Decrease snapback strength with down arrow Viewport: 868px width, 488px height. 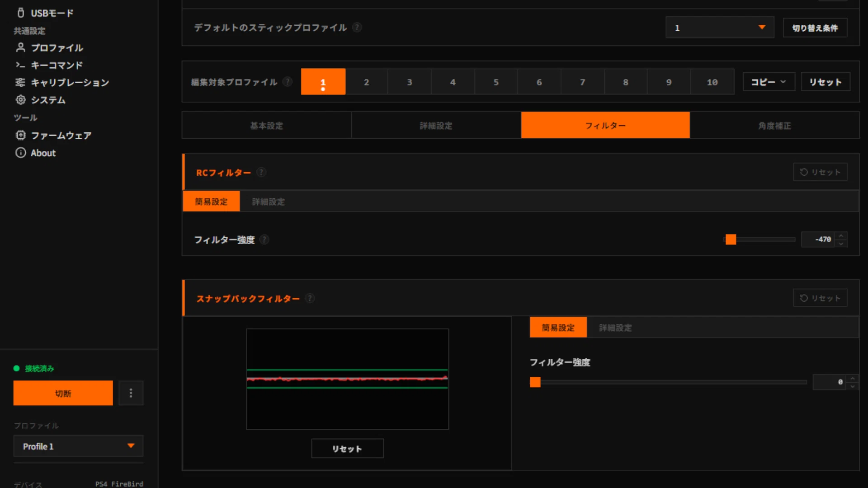[x=853, y=386]
